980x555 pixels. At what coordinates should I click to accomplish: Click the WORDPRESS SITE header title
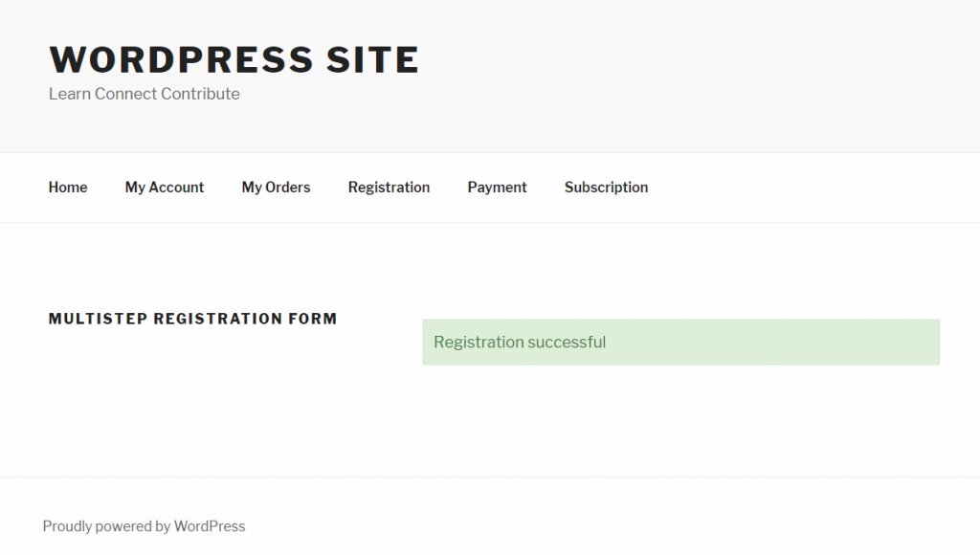pyautogui.click(x=234, y=59)
